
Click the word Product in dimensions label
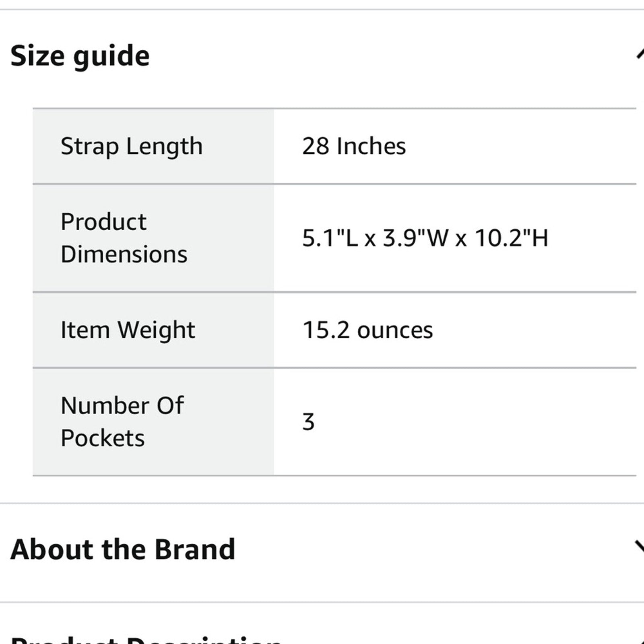pos(103,222)
